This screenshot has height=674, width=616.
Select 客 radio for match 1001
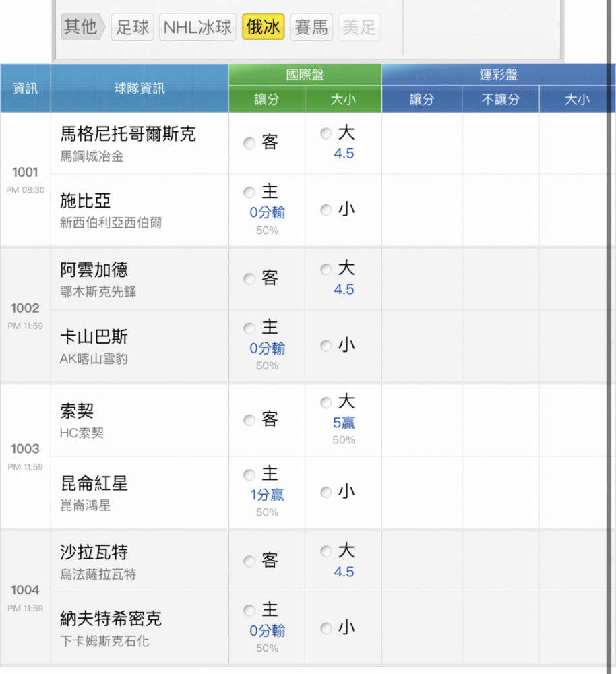pos(249,143)
